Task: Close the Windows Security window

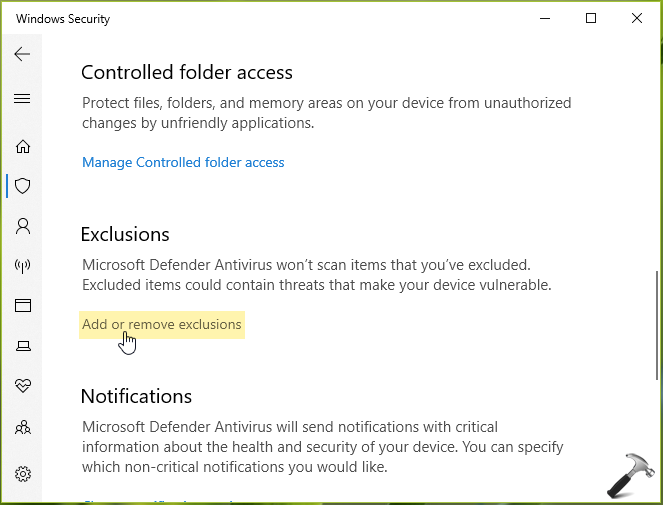Action: tap(637, 18)
